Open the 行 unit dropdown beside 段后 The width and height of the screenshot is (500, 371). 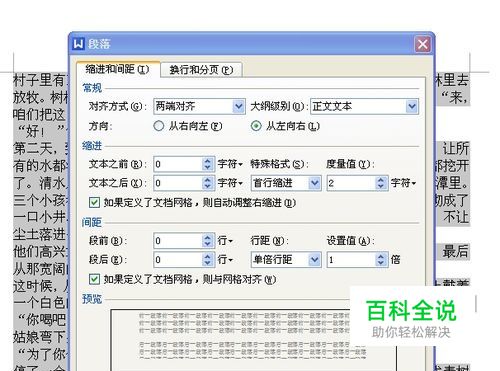click(x=225, y=260)
